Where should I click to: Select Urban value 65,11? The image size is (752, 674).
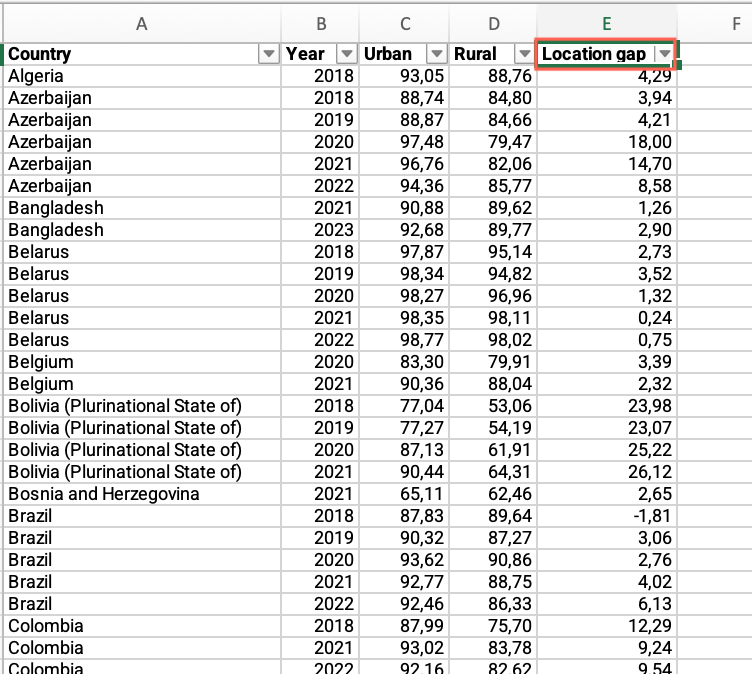point(404,494)
